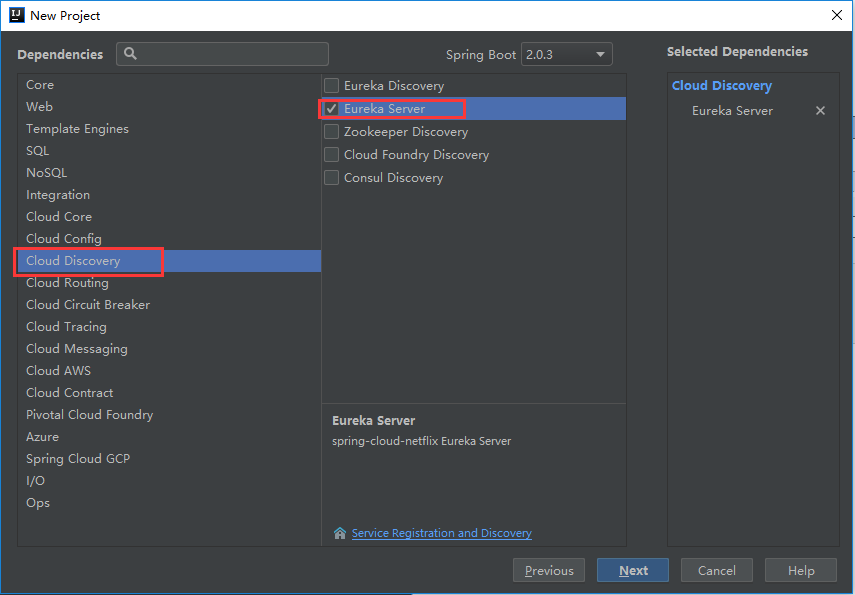
Task: Click the IntelliJ IDEA logo in title bar
Action: coord(17,15)
